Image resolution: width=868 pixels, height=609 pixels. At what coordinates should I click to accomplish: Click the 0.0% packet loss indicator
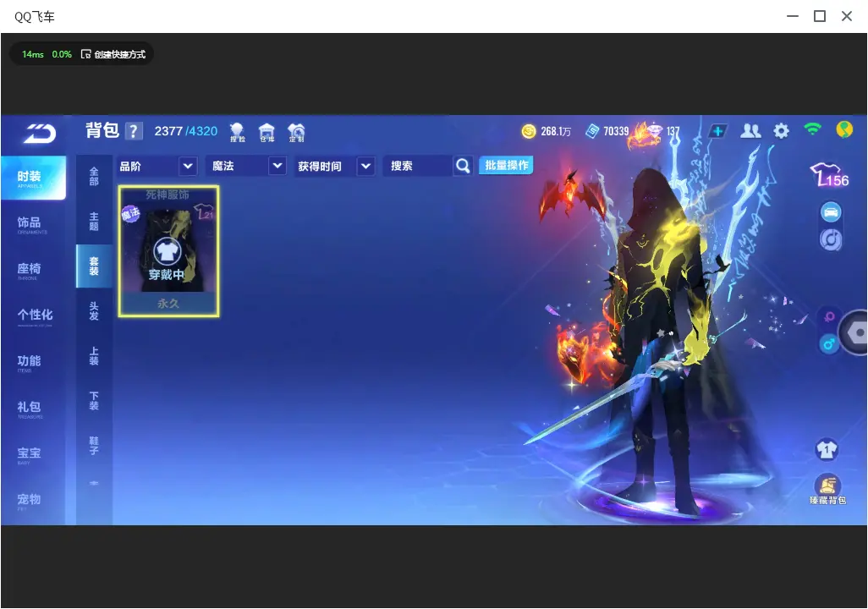coord(62,54)
